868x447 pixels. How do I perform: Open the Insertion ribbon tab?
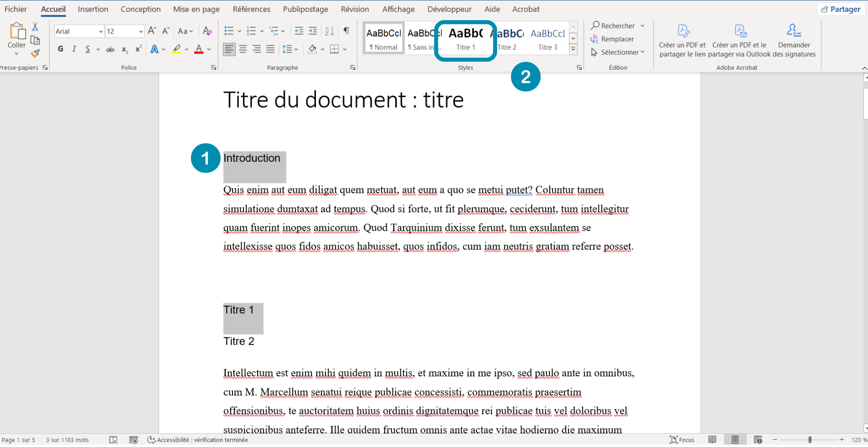click(93, 9)
